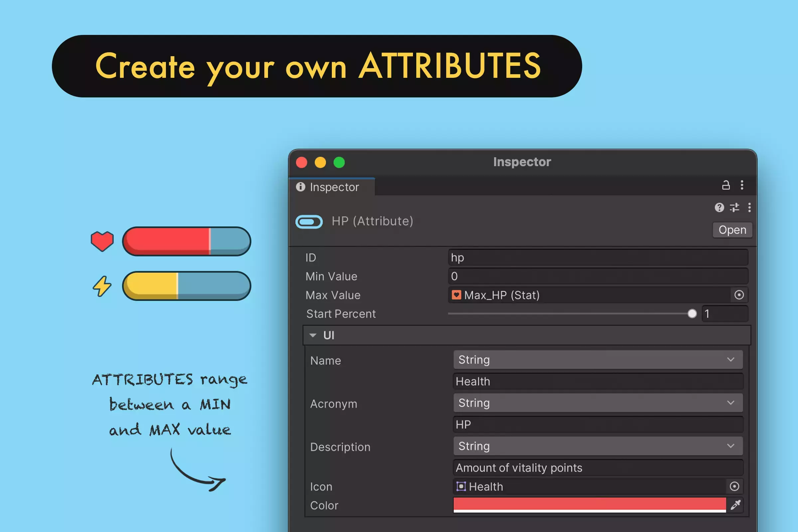
Task: Open the Acronym String type dropdown
Action: click(598, 403)
